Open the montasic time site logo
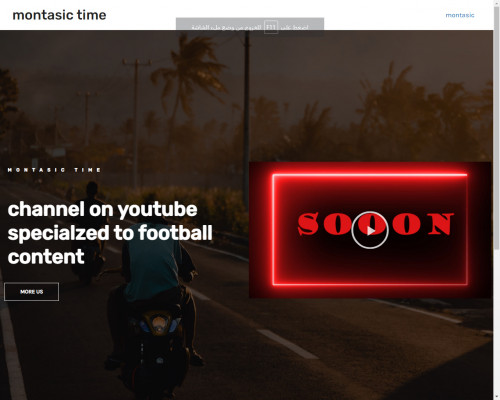Image resolution: width=500 pixels, height=400 pixels. [x=59, y=15]
